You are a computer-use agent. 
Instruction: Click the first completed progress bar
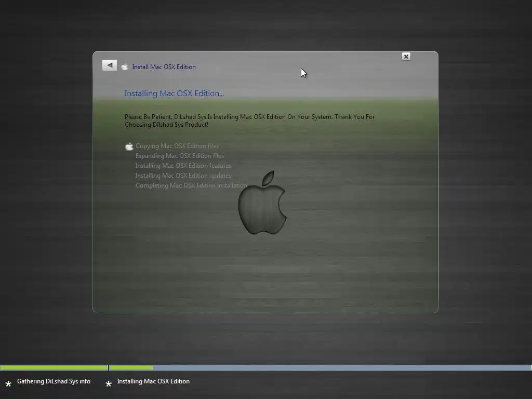54,367
